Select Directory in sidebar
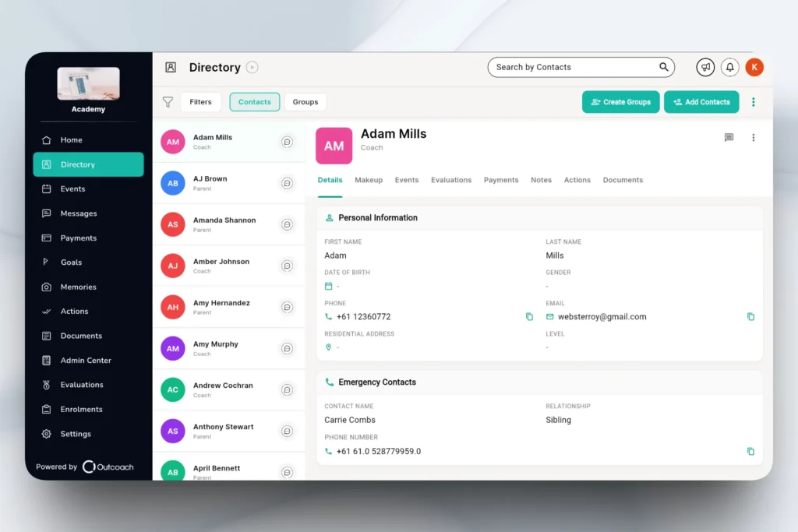The width and height of the screenshot is (798, 532). tap(89, 164)
